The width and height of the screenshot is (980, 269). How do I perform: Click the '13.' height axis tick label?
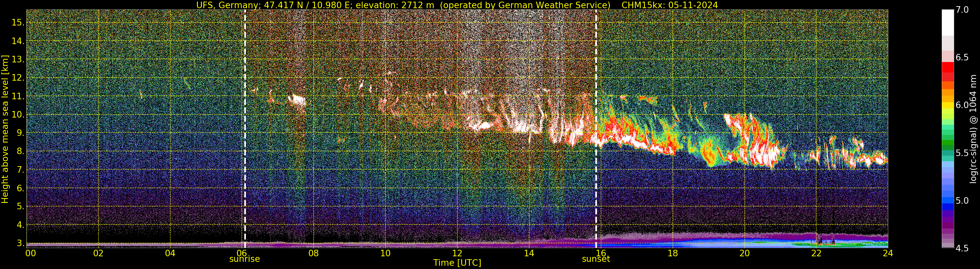(x=18, y=59)
